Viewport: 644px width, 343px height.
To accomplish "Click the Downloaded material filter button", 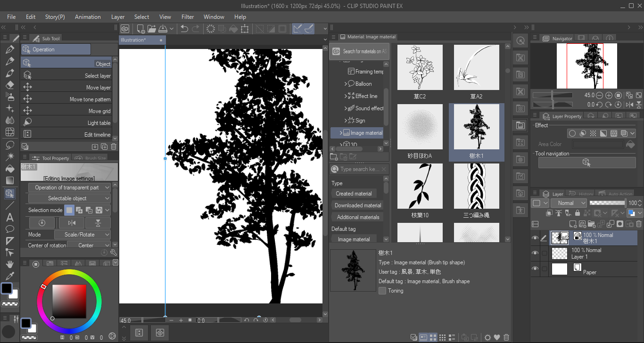I will click(357, 205).
